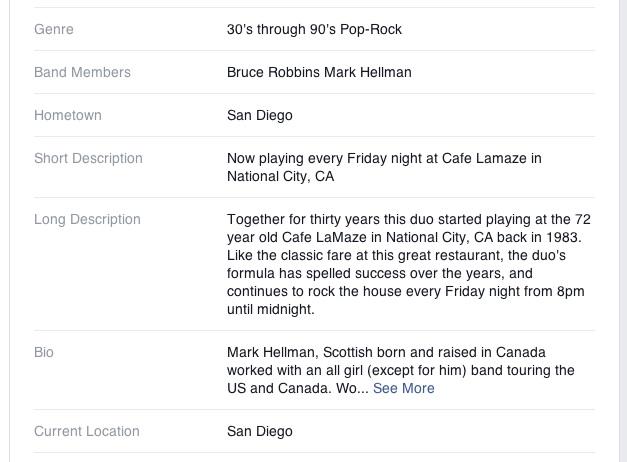Click the Hometown label
This screenshot has height=462, width=627.
(x=68, y=115)
